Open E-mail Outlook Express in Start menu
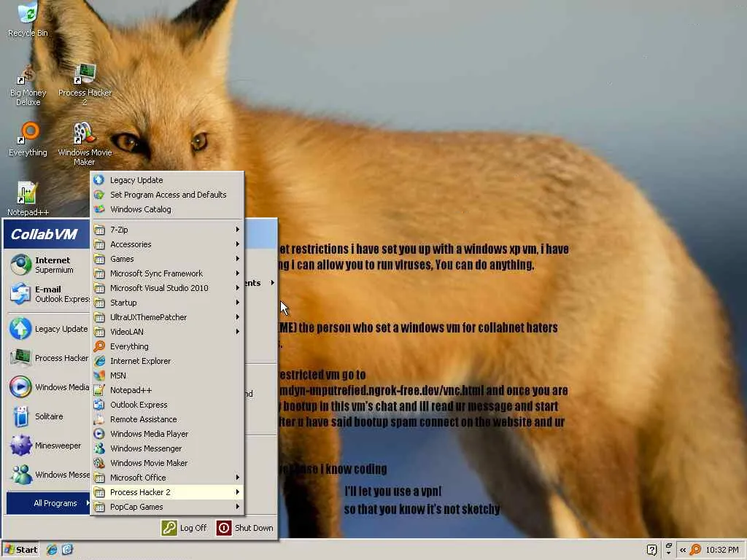 47,294
